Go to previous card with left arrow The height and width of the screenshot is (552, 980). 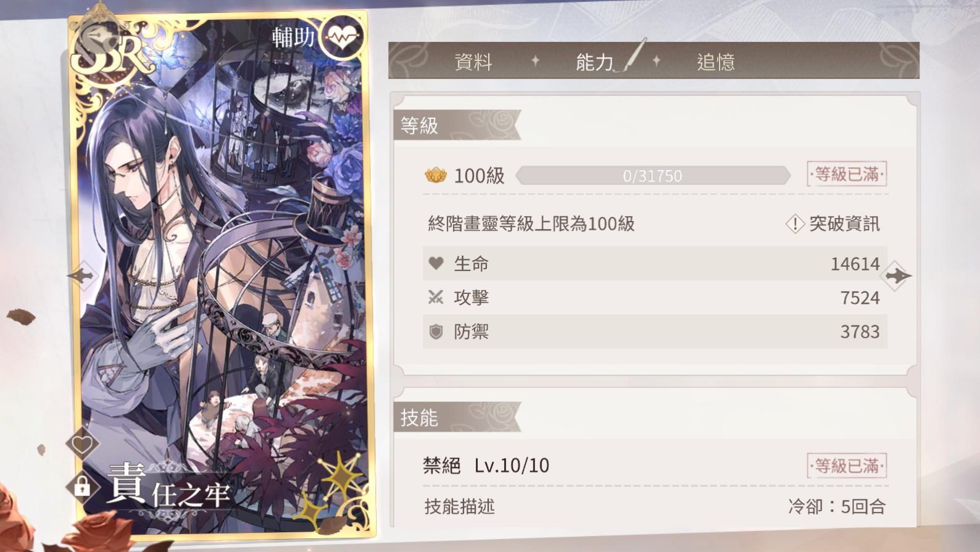coord(82,275)
